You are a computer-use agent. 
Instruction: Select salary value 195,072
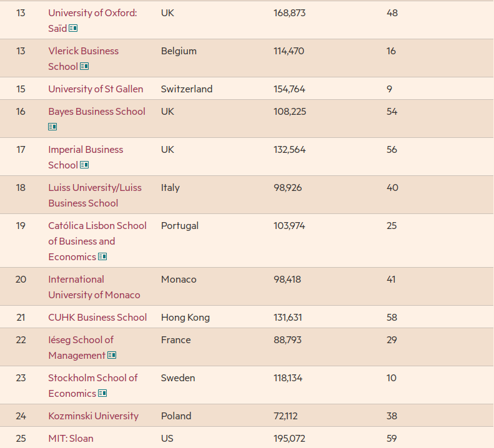coord(290,439)
